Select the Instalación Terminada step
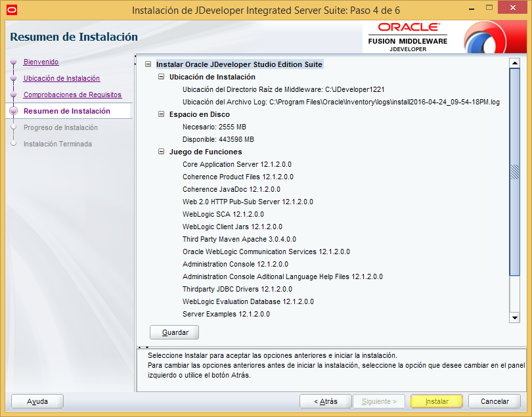The image size is (532, 417). (x=58, y=144)
